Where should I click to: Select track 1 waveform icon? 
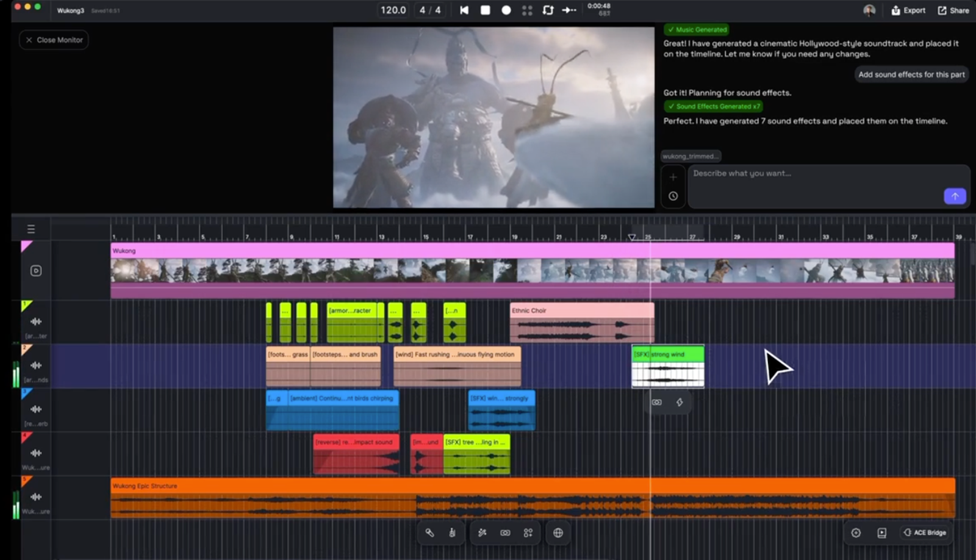point(36,321)
